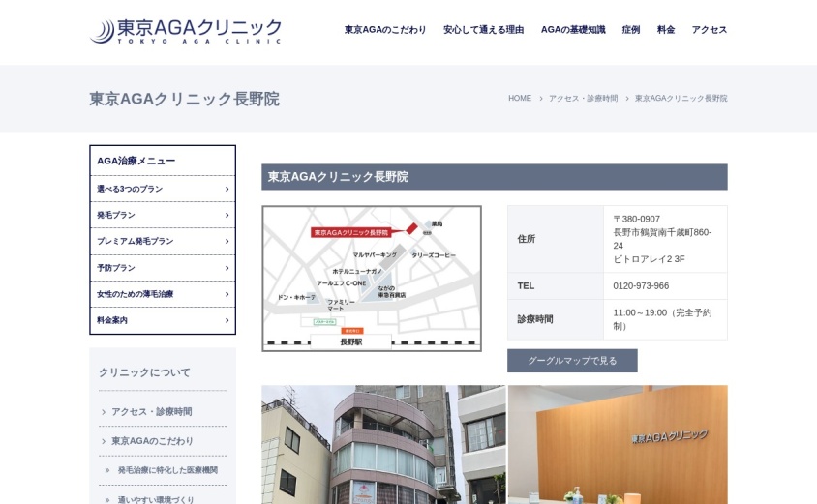The height and width of the screenshot is (504, 817).
Task: Click chevron beside 料金案内
Action: [227, 320]
